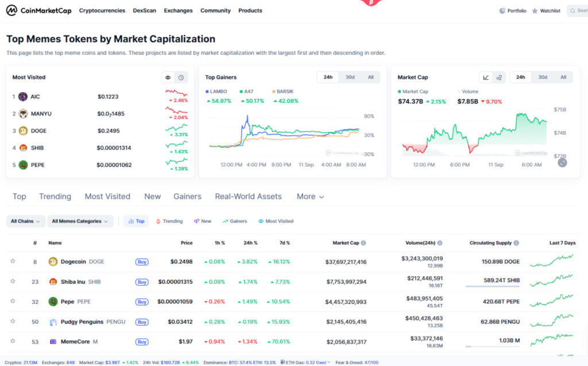
Task: Select the Top bar-chart filter chip
Action: 136,221
